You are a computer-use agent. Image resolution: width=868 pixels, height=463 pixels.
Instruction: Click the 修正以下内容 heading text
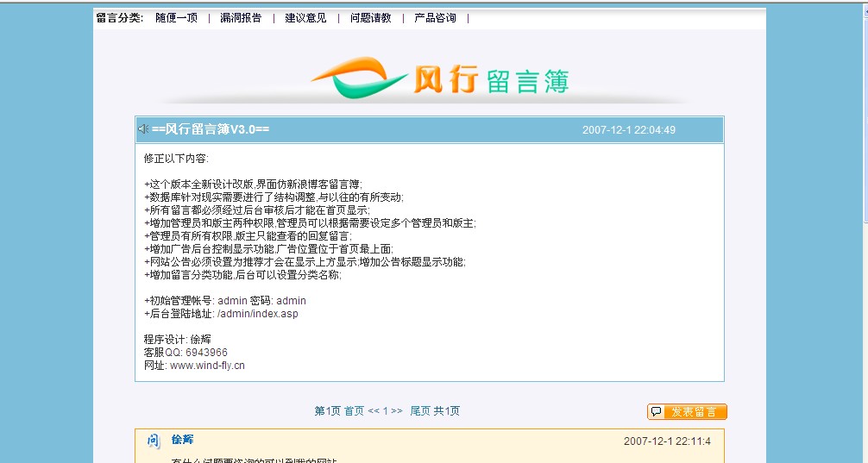point(176,159)
